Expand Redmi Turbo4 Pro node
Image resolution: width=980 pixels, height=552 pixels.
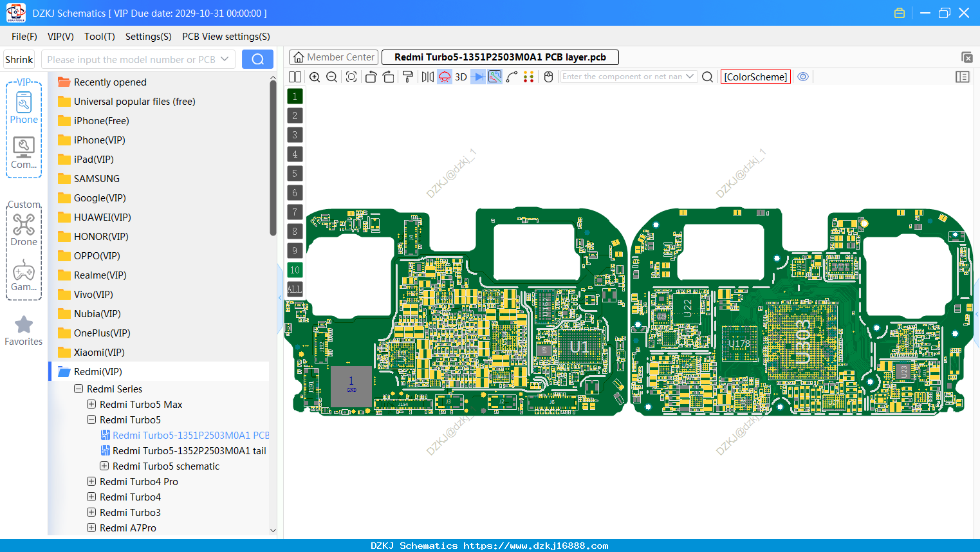[x=91, y=482]
